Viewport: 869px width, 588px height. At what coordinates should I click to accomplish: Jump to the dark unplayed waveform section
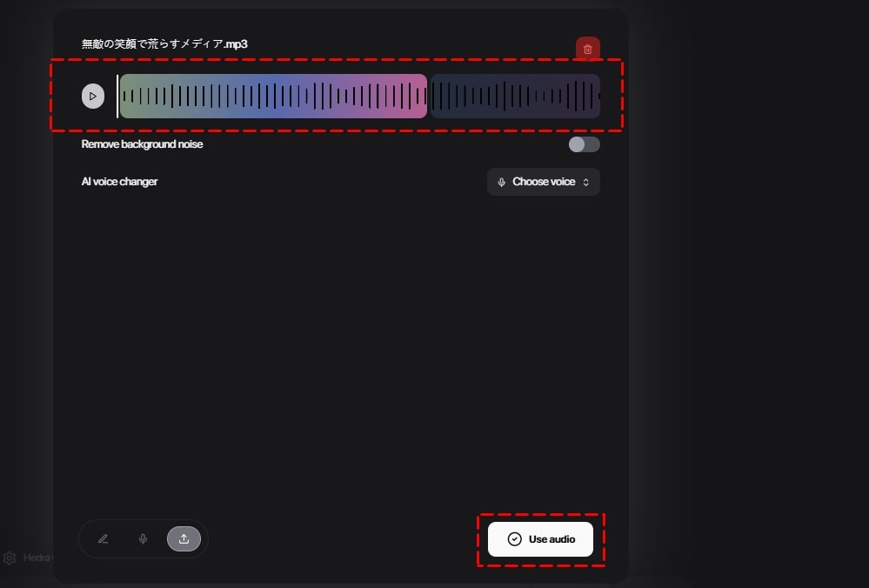pos(513,96)
